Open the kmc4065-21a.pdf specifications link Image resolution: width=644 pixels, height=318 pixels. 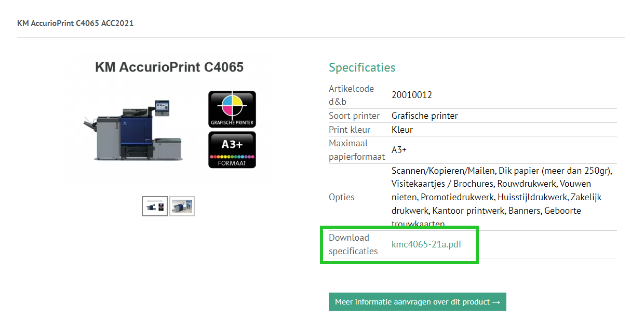pyautogui.click(x=426, y=244)
